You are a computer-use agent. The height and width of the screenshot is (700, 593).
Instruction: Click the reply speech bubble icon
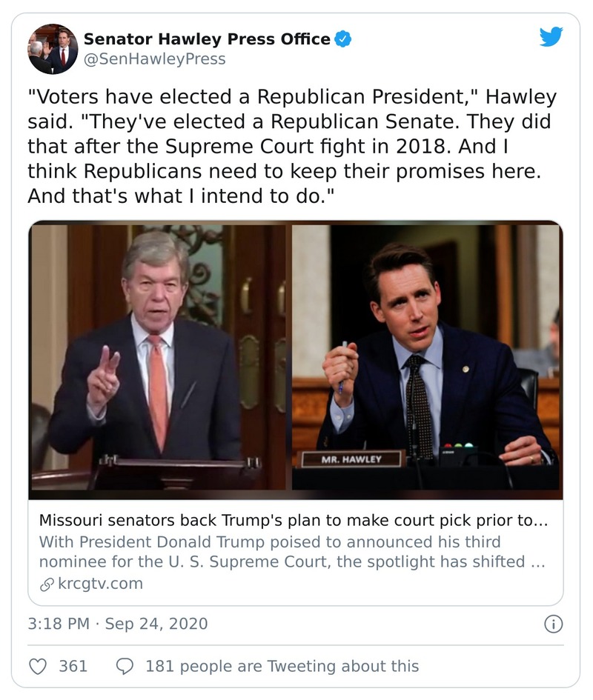[x=126, y=666]
